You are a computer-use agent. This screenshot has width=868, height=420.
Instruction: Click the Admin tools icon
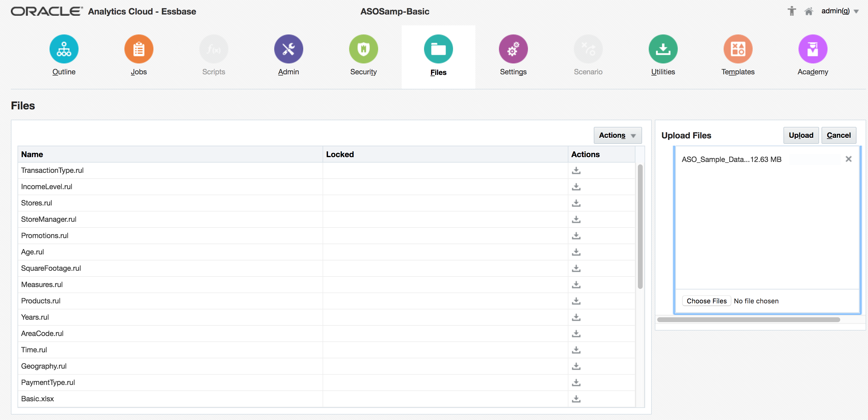coord(288,49)
